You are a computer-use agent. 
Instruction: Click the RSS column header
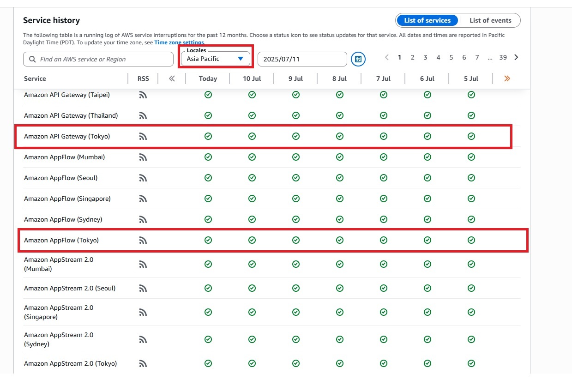pyautogui.click(x=143, y=78)
